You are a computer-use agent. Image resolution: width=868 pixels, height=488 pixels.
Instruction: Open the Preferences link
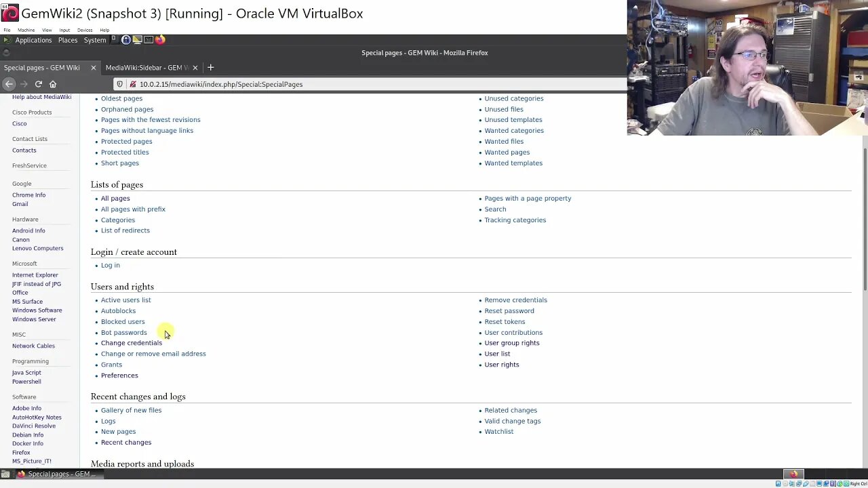[x=119, y=375]
